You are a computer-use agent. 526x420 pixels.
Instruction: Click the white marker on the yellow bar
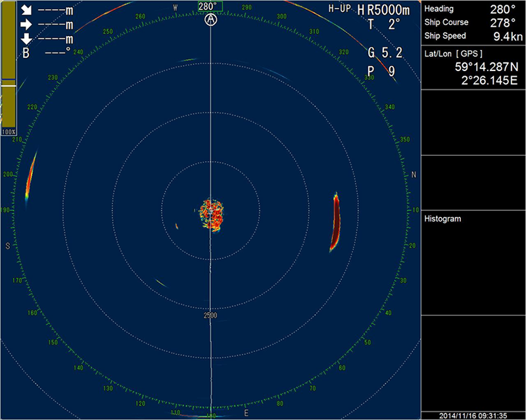(x=9, y=85)
